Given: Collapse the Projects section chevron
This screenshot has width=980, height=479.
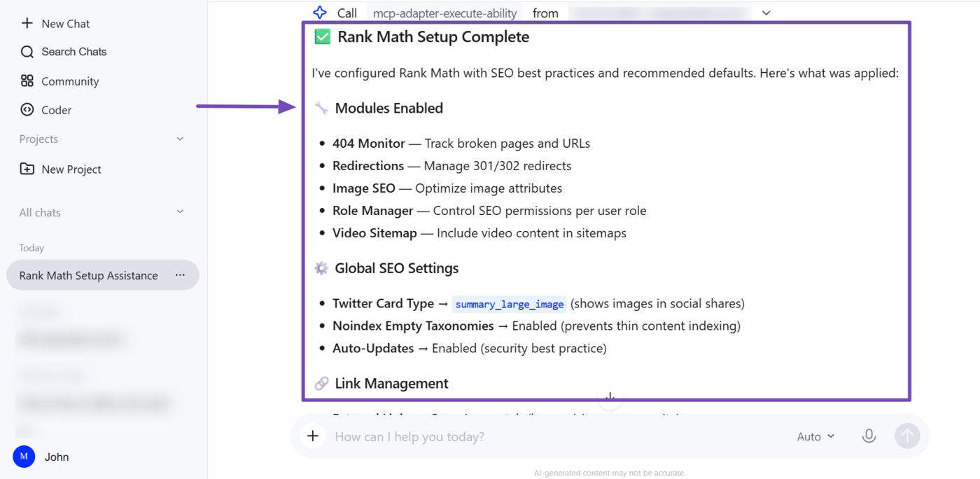Looking at the screenshot, I should point(180,139).
